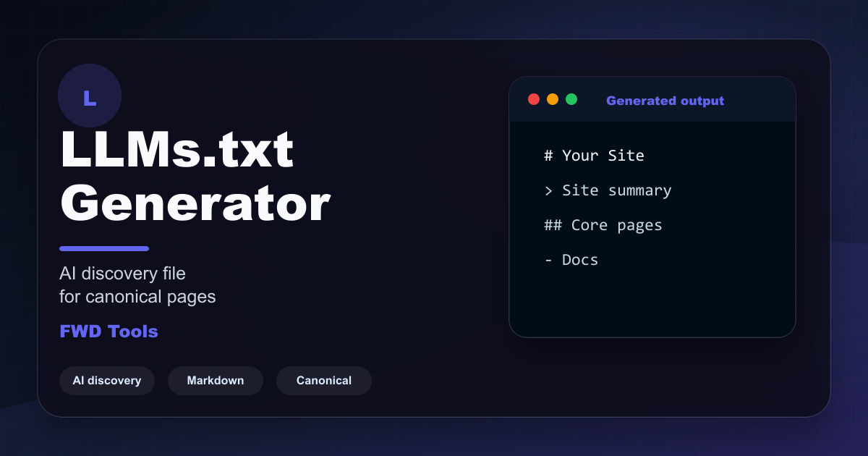Click the '> Site summary' code line
The image size is (868, 456).
pos(608,190)
